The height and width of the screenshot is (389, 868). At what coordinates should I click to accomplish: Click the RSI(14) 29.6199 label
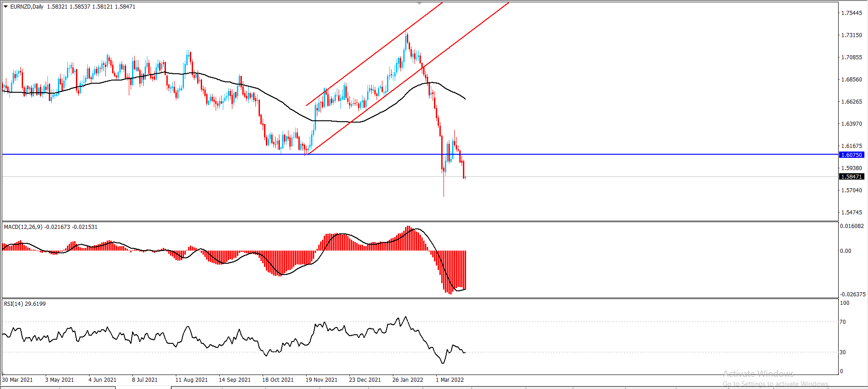[25, 304]
